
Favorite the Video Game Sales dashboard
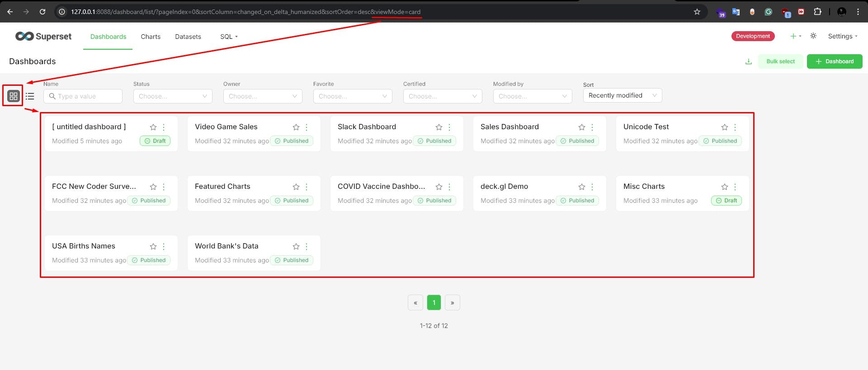point(296,127)
